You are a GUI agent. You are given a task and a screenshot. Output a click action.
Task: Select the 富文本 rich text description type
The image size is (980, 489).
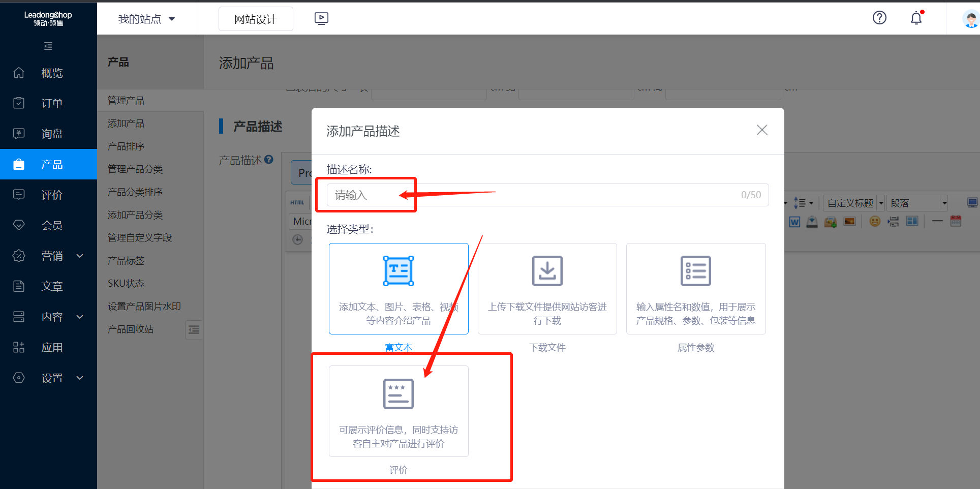click(399, 289)
